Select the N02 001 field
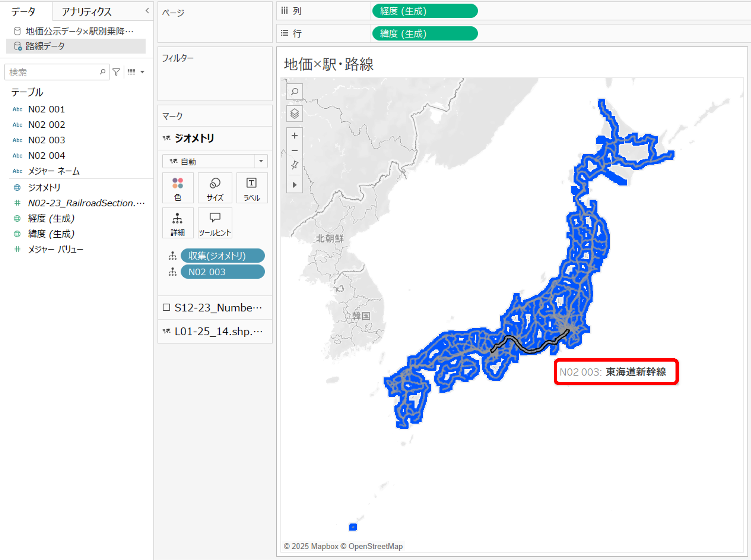This screenshot has width=751, height=560. [x=46, y=109]
